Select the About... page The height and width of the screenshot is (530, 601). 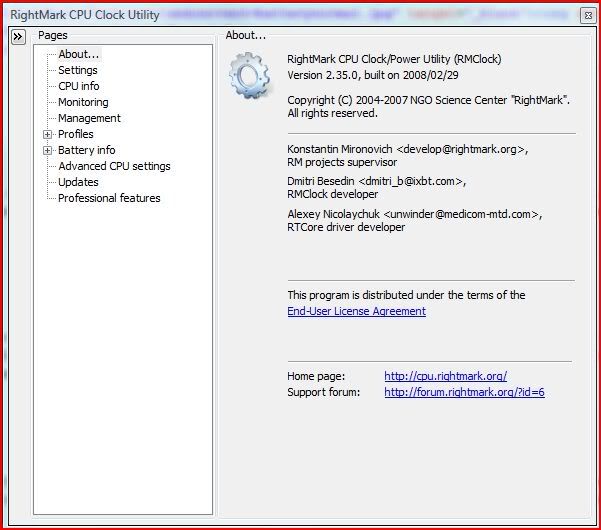point(79,54)
